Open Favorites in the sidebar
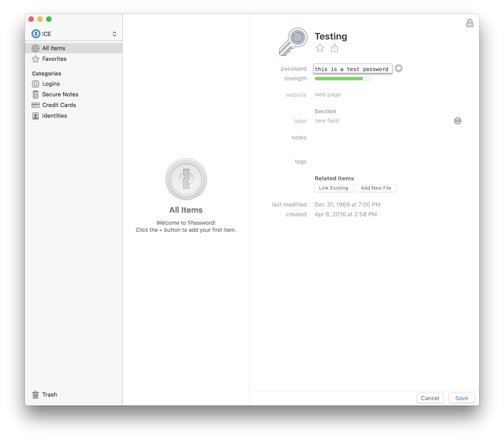Screen dimensions: 504x441 [x=74, y=59]
